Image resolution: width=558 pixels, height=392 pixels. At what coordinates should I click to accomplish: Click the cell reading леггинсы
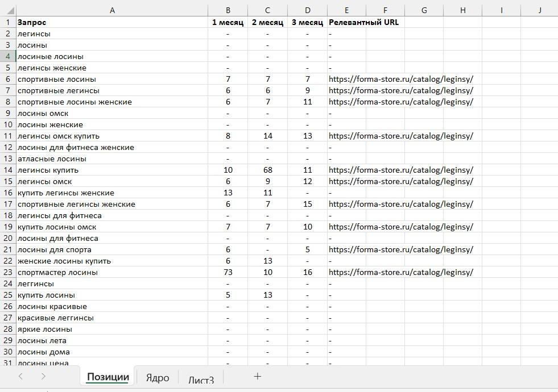[112, 283]
